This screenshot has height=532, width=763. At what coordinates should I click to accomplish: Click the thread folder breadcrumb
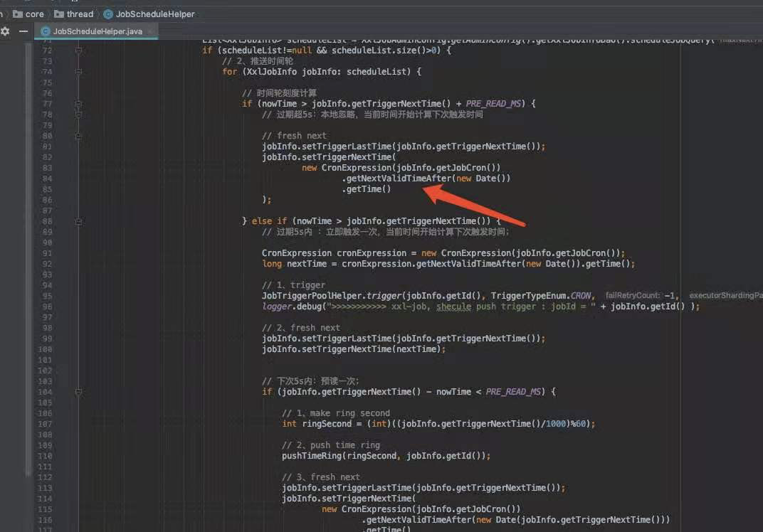pos(74,14)
